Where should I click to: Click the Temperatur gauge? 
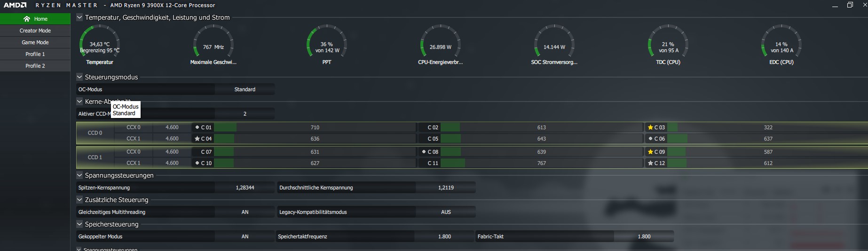[x=100, y=45]
